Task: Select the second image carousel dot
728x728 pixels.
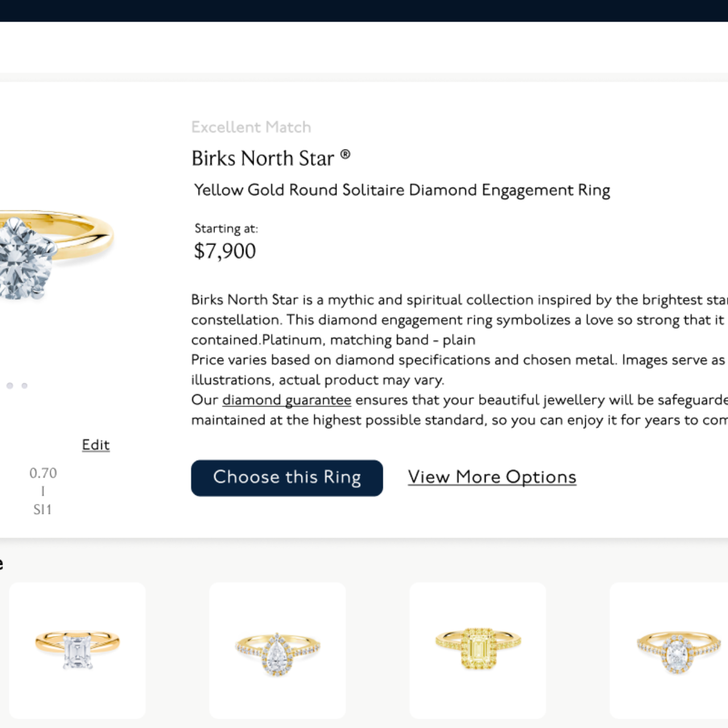Action: click(x=24, y=386)
